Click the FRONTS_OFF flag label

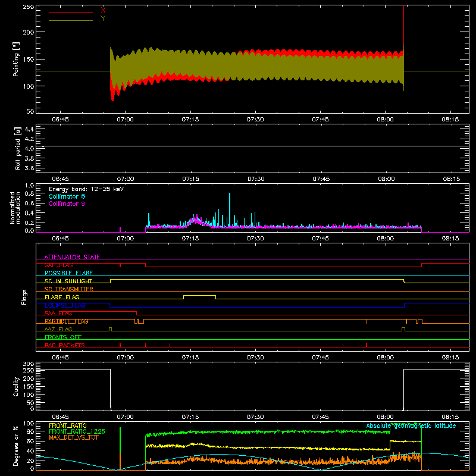(63, 337)
